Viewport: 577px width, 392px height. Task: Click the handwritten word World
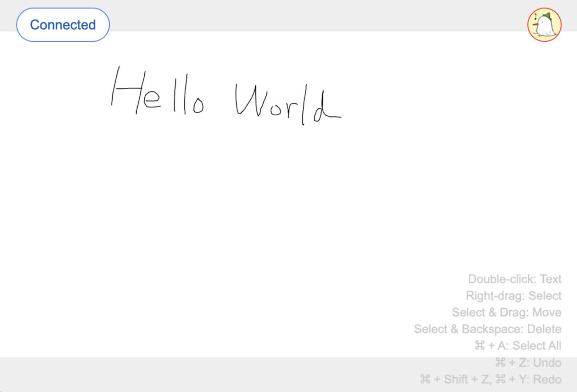click(x=288, y=104)
